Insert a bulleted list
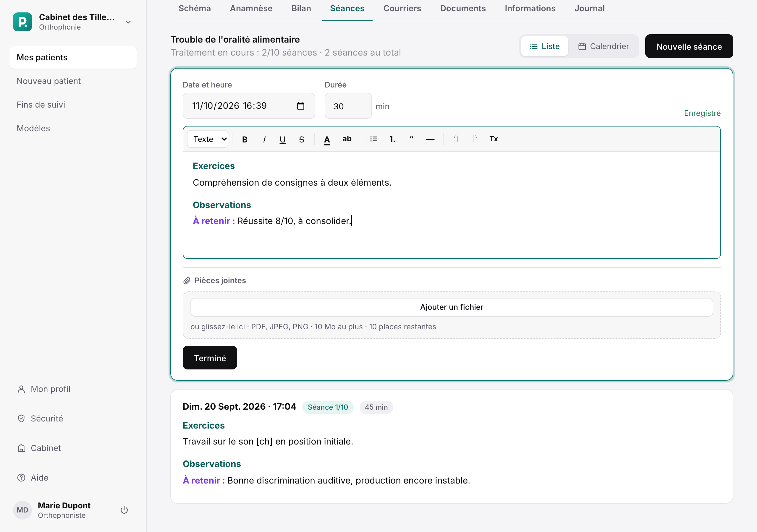 (373, 140)
